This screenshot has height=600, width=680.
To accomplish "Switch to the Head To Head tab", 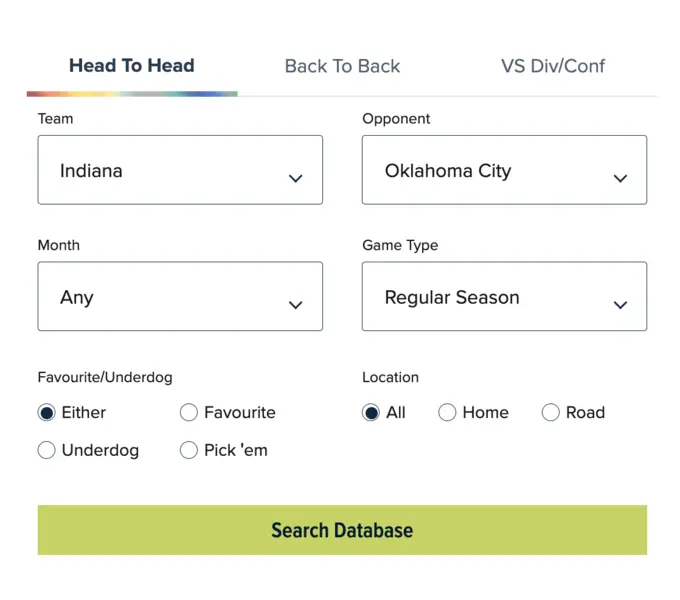I will (132, 66).
